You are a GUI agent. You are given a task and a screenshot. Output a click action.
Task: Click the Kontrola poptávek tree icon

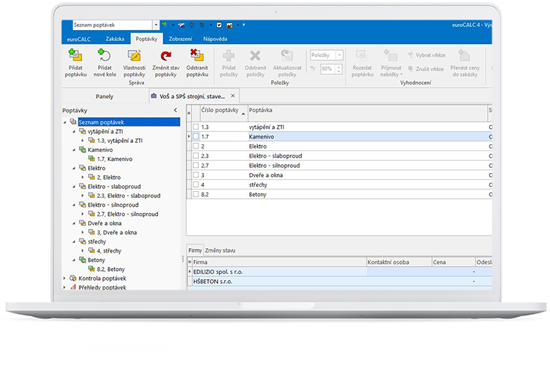click(x=73, y=278)
